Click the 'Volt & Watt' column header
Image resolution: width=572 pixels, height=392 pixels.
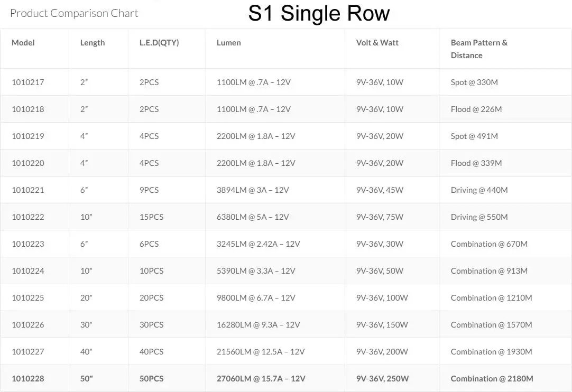click(377, 43)
